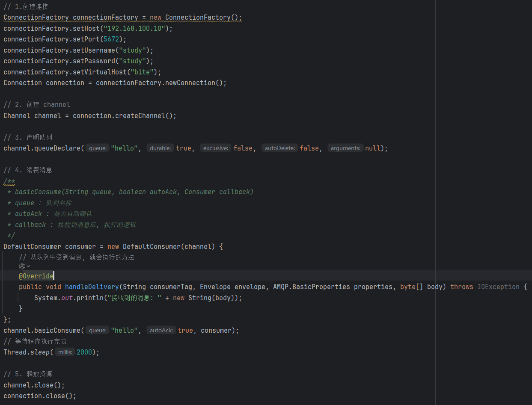The image size is (532, 405).
Task: Open the dropdown chevron beside the AI icon
Action: point(29,266)
